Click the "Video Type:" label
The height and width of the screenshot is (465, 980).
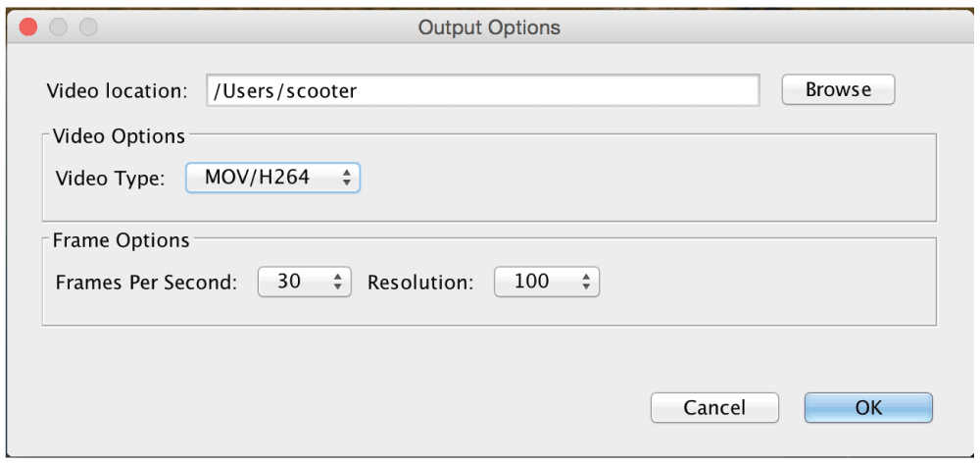(x=110, y=179)
